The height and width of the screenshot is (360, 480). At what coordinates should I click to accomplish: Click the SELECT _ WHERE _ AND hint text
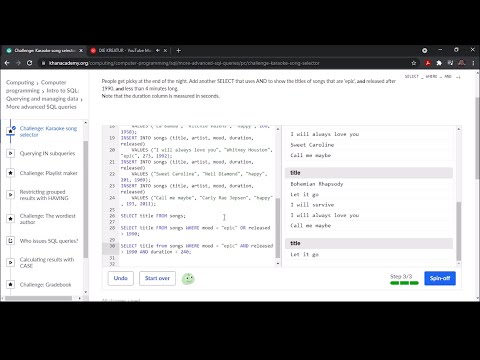[432, 76]
